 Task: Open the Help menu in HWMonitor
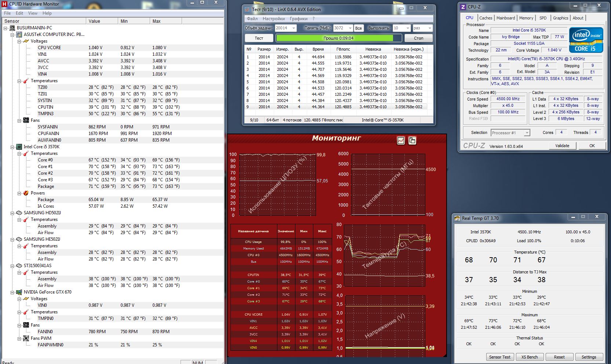(x=47, y=13)
